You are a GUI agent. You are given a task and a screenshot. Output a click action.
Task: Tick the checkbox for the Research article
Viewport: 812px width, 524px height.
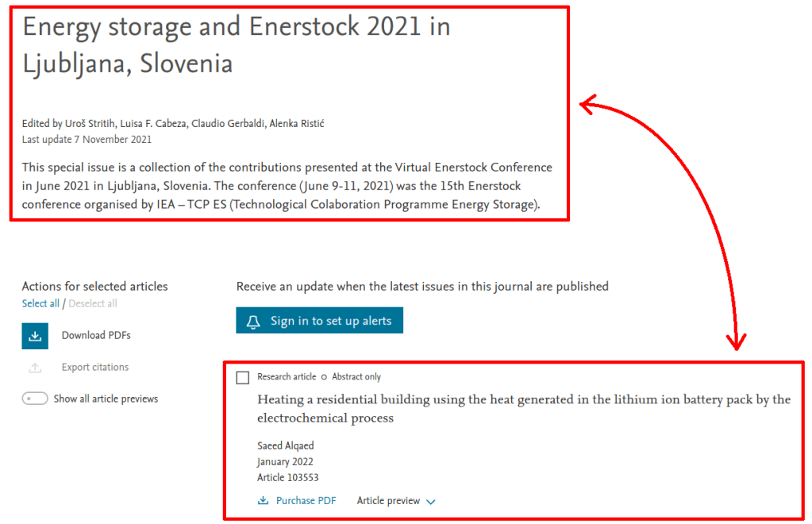(243, 378)
